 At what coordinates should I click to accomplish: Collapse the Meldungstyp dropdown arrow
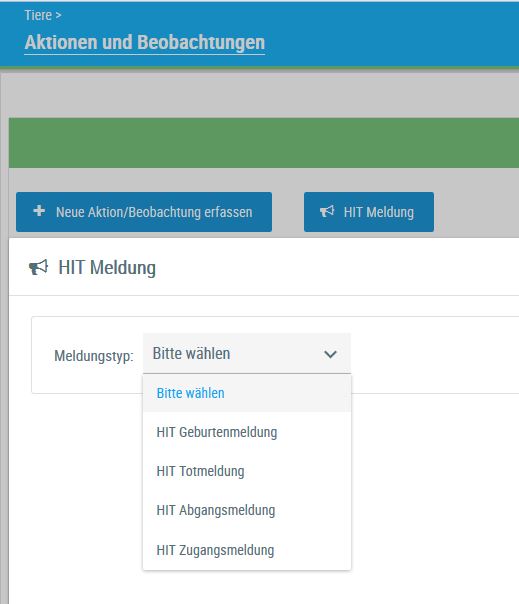330,354
